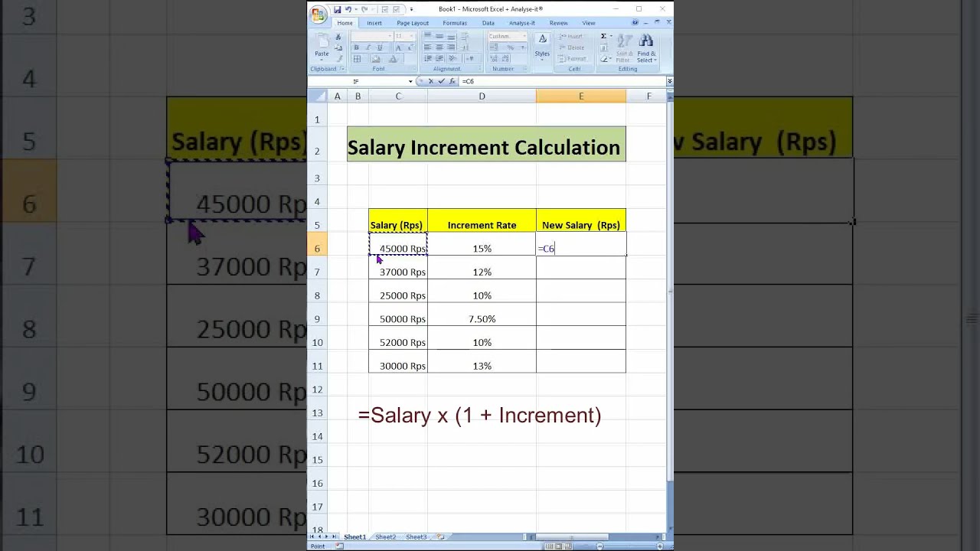Click the Cut scissors icon

(x=338, y=37)
